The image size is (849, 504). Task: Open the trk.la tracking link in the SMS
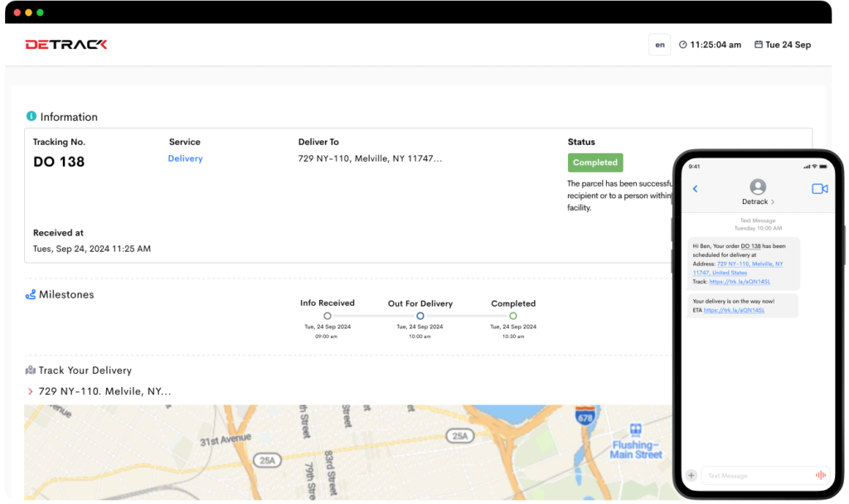[x=740, y=281]
